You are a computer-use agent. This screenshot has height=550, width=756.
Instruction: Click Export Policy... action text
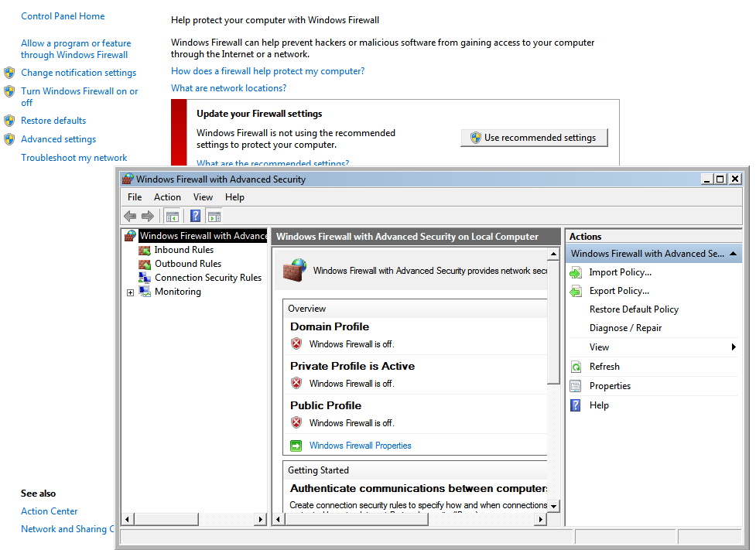(619, 291)
